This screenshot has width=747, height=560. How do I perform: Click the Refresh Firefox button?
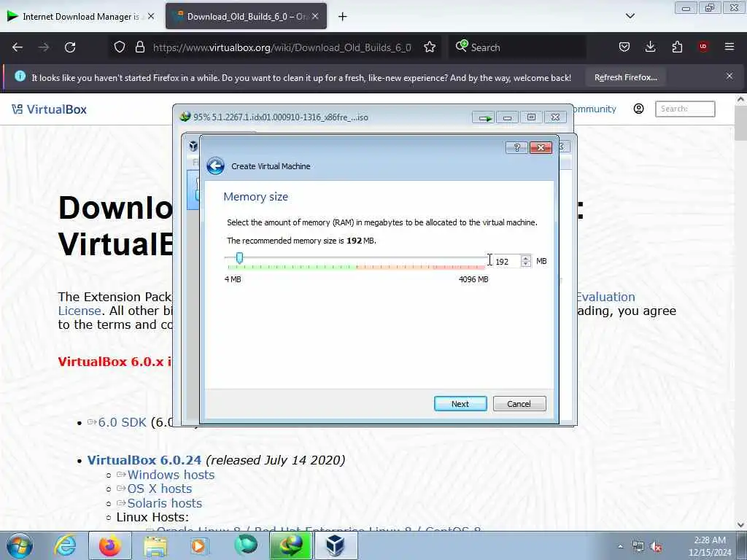[x=625, y=77]
